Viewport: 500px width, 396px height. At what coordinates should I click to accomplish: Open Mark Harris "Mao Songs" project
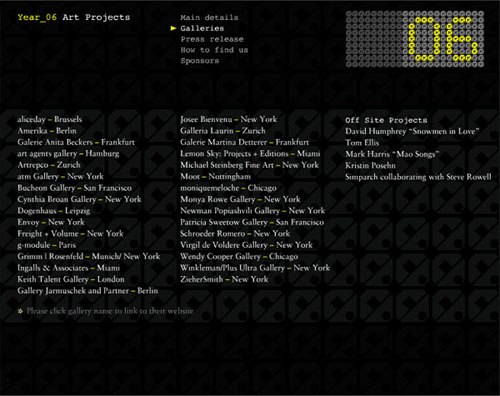(x=392, y=154)
